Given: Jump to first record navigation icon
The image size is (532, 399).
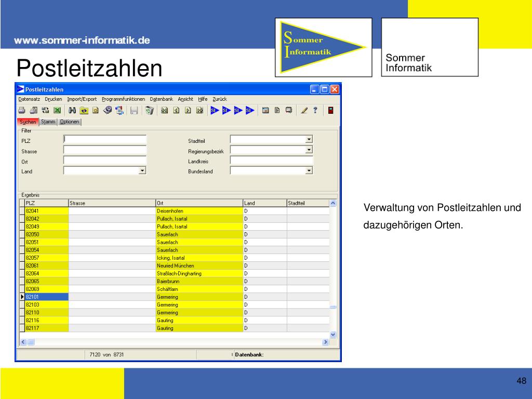Looking at the screenshot, I should pyautogui.click(x=165, y=110).
